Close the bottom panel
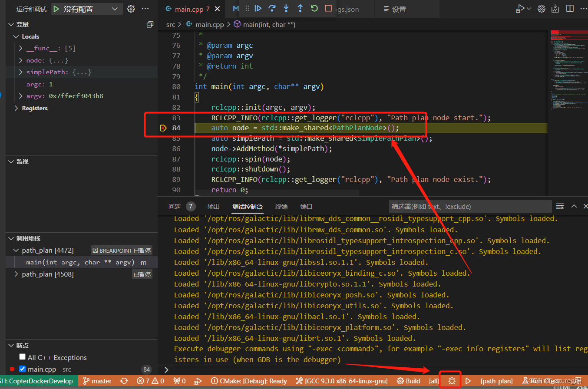The height and width of the screenshot is (389, 588). [585, 206]
